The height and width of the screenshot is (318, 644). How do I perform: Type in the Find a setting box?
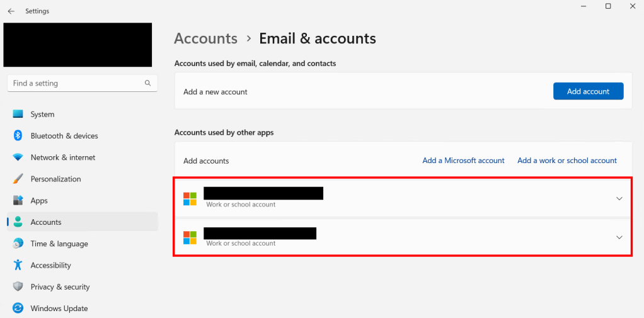click(x=76, y=83)
